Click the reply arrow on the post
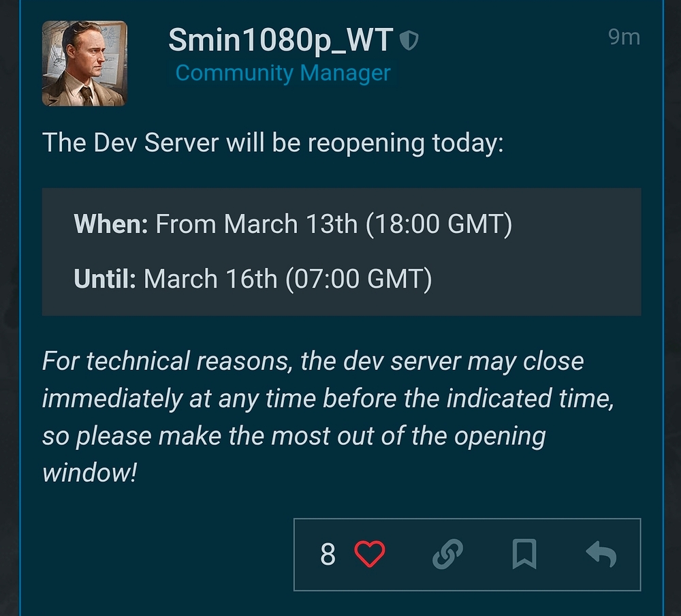This screenshot has width=681, height=616. (600, 555)
